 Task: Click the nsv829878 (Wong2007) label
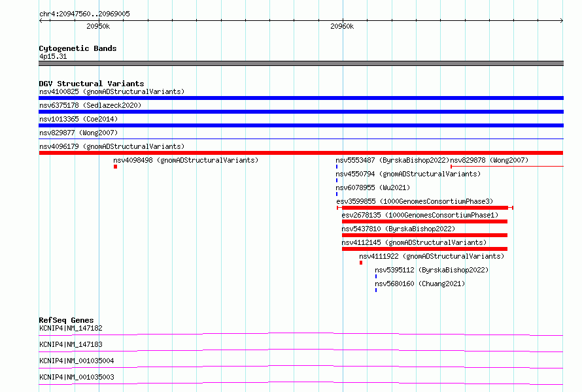[x=489, y=160]
